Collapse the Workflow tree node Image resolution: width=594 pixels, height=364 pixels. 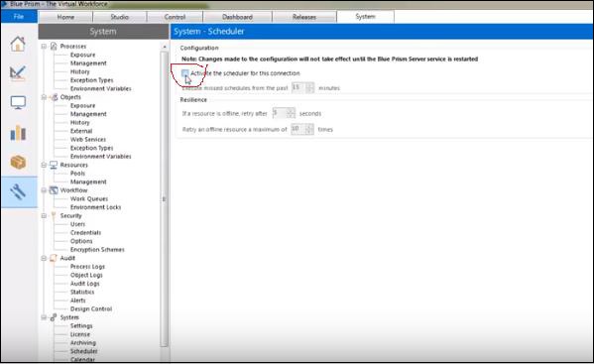44,190
